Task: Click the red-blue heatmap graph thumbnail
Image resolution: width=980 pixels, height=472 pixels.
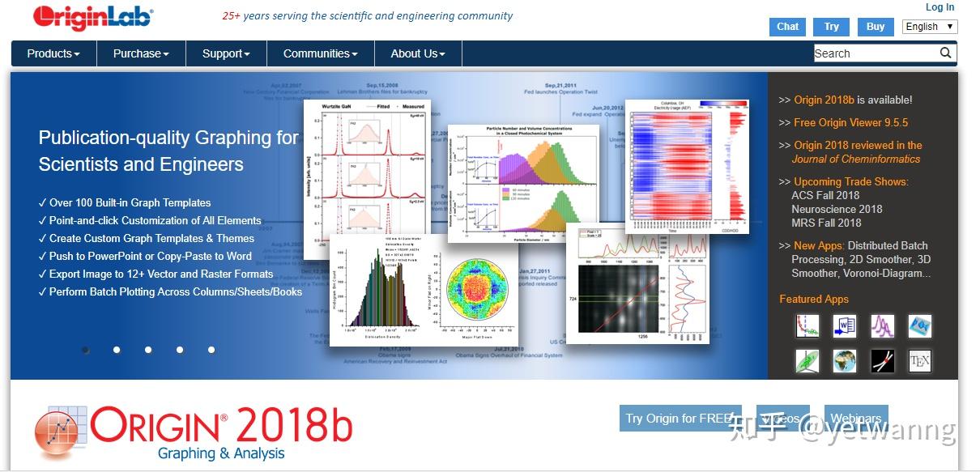Action: coord(687,167)
